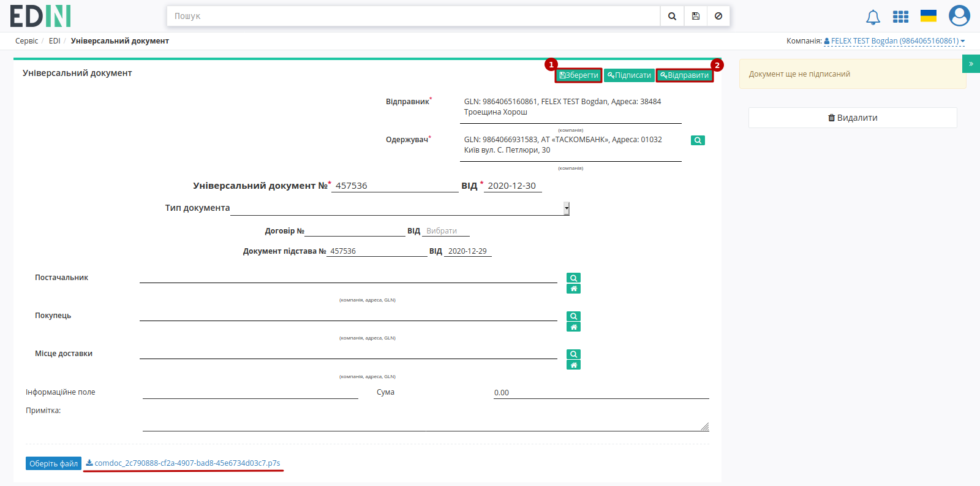The width and height of the screenshot is (980, 486).
Task: Click the Постачальник input line
Action: (349, 277)
